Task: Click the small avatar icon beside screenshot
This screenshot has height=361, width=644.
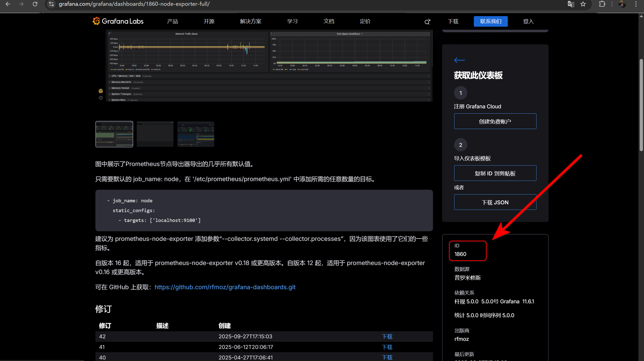Action: click(x=101, y=91)
